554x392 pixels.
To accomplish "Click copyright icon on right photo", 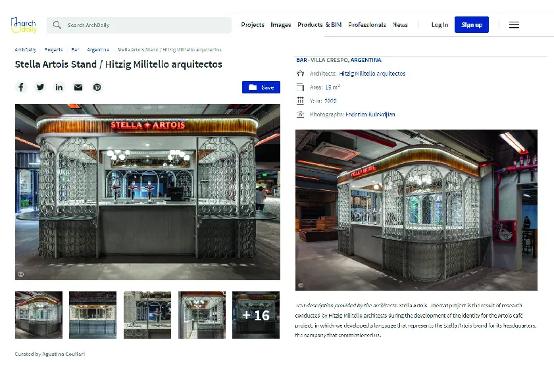I will pos(301,285).
